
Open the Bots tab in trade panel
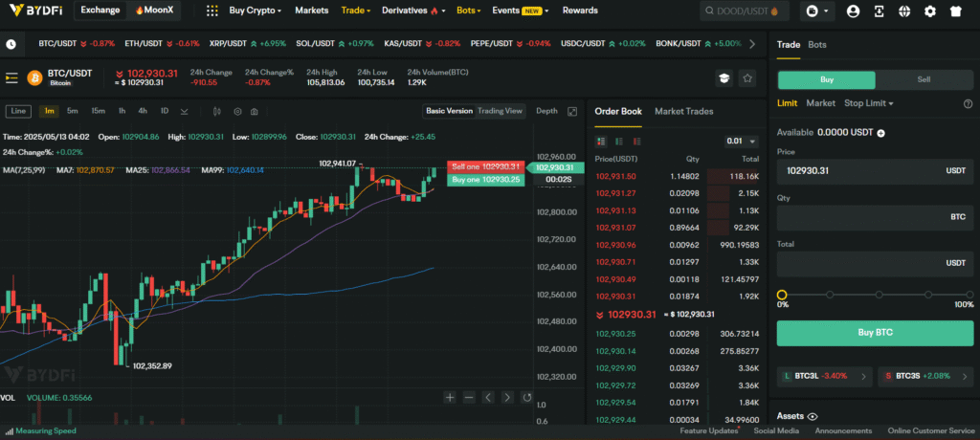tap(817, 44)
